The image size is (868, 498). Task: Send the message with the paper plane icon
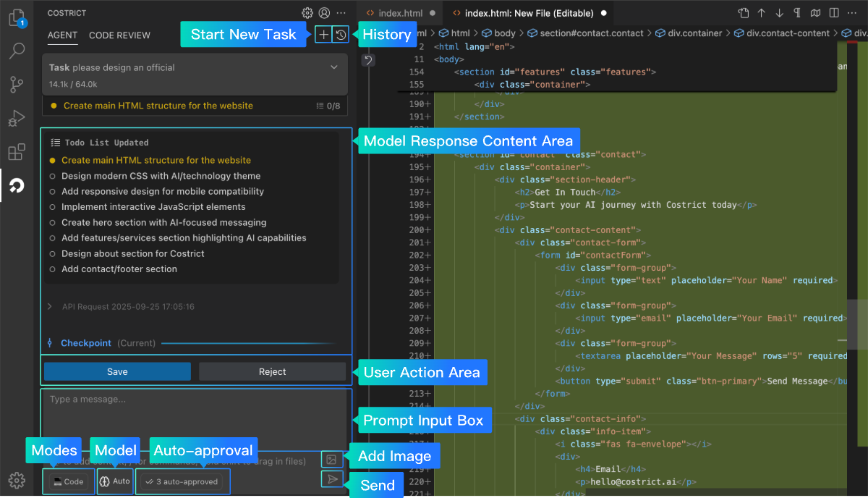331,479
